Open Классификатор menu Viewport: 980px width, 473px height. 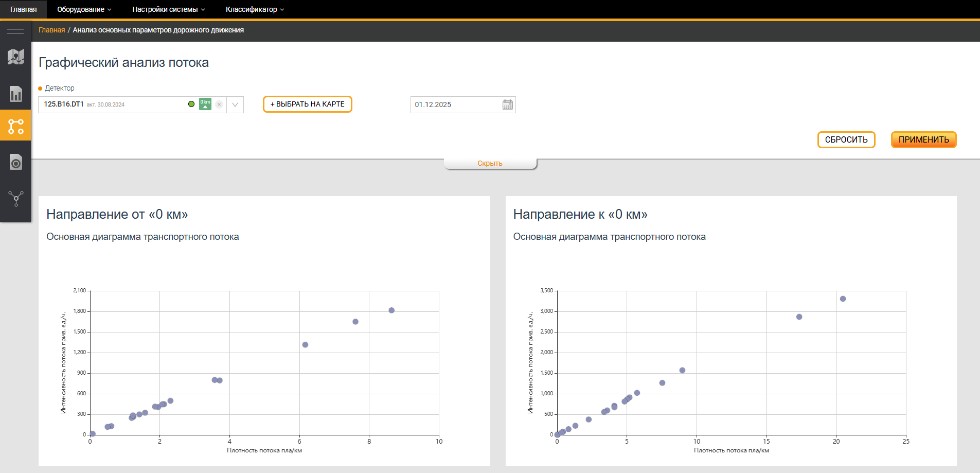(x=254, y=9)
